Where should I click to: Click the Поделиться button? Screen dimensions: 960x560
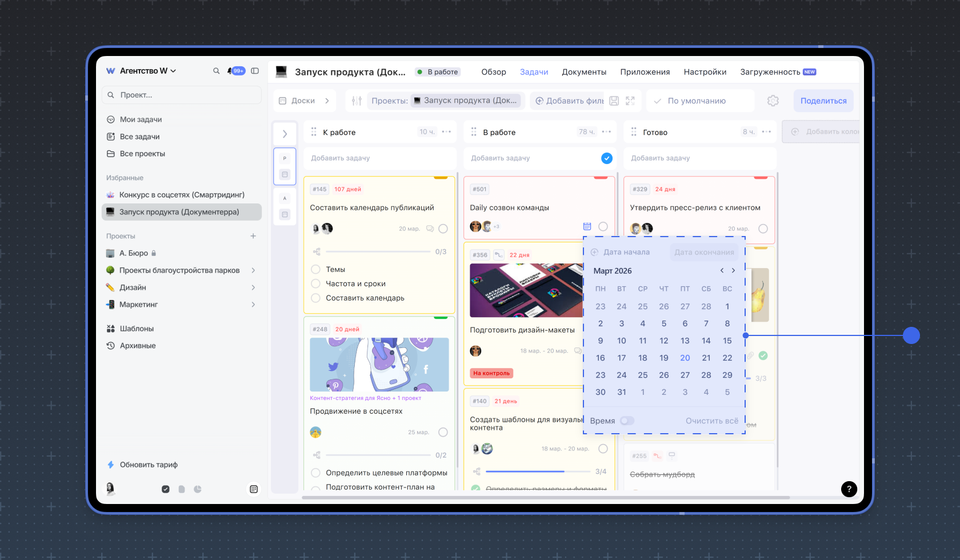point(823,101)
